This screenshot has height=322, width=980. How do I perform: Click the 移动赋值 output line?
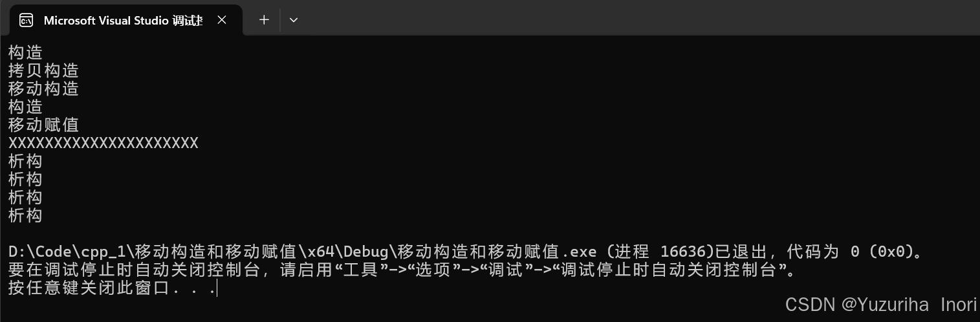point(43,124)
